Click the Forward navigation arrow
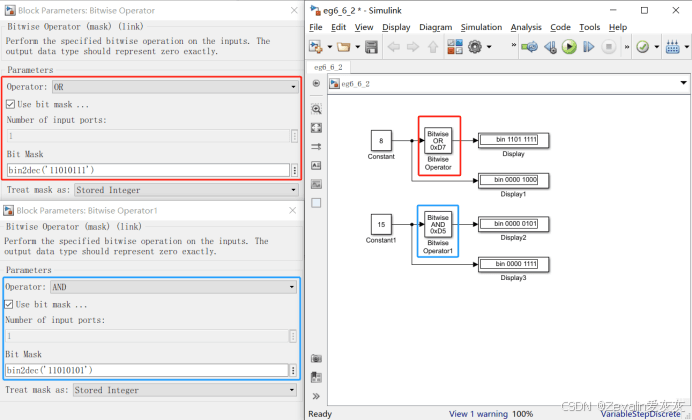The image size is (692, 420). point(413,47)
